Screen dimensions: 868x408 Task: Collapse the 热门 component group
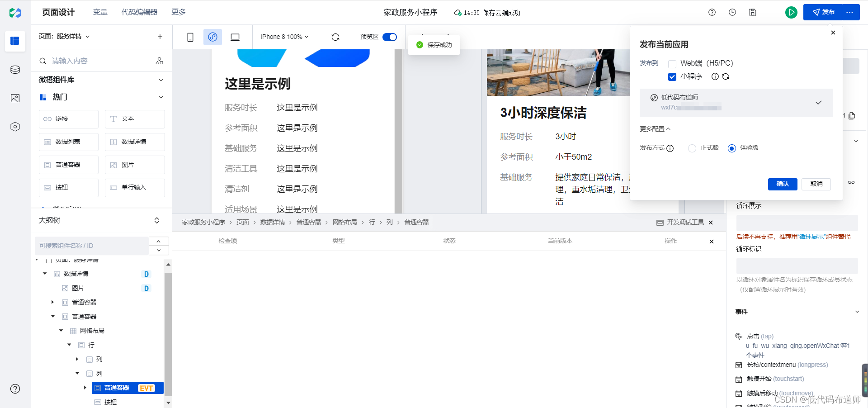tap(161, 97)
